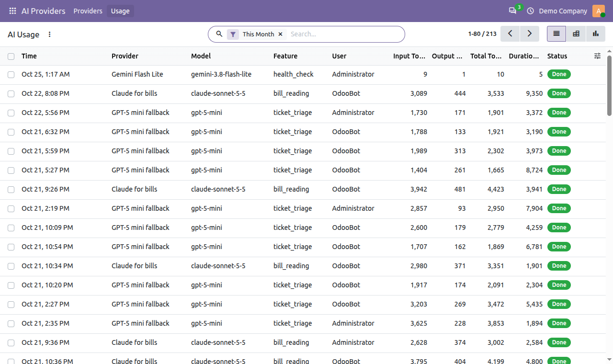Open the apps grid home menu

13,11
